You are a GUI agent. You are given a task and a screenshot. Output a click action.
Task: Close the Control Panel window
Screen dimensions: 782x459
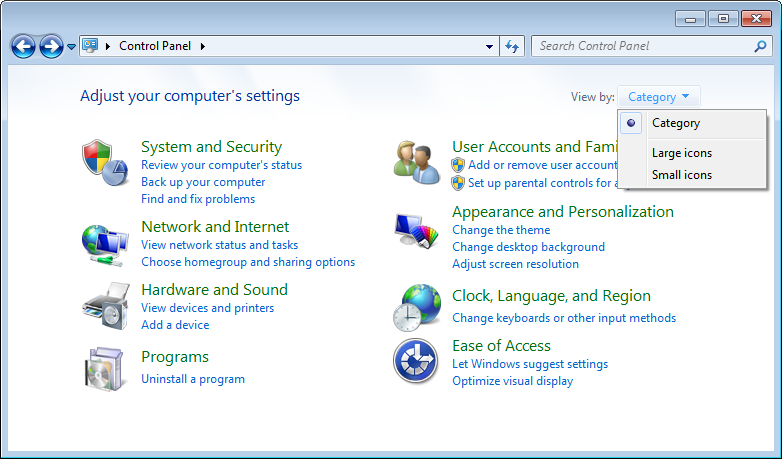[x=756, y=19]
